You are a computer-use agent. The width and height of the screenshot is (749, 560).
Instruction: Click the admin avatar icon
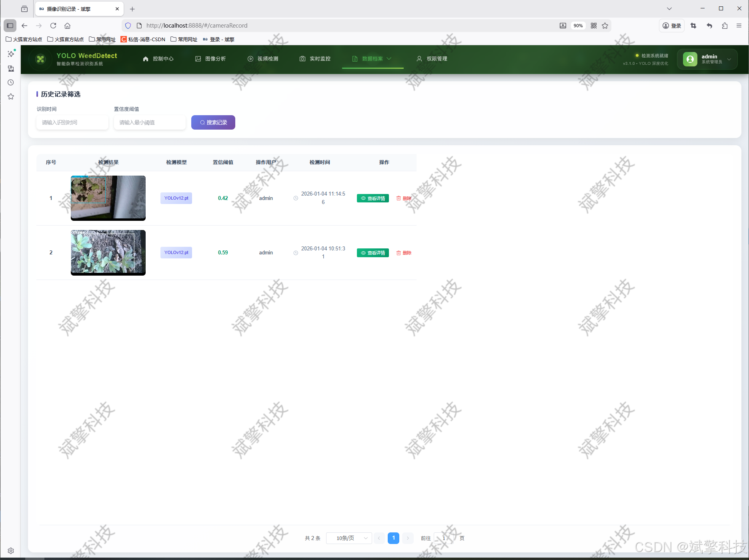point(690,59)
